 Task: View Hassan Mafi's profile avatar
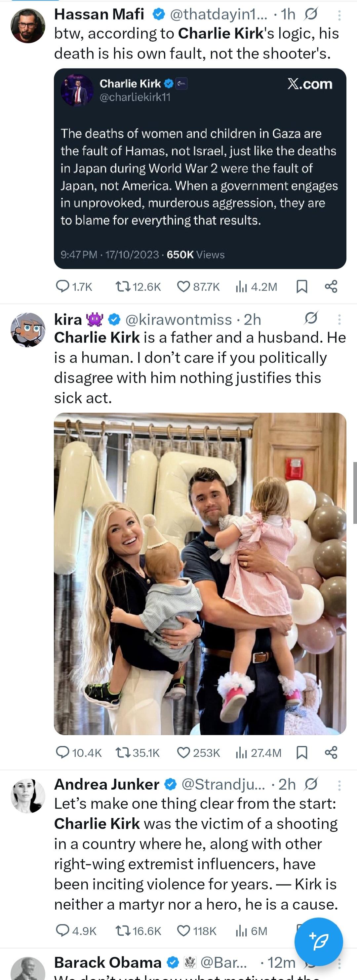click(28, 26)
